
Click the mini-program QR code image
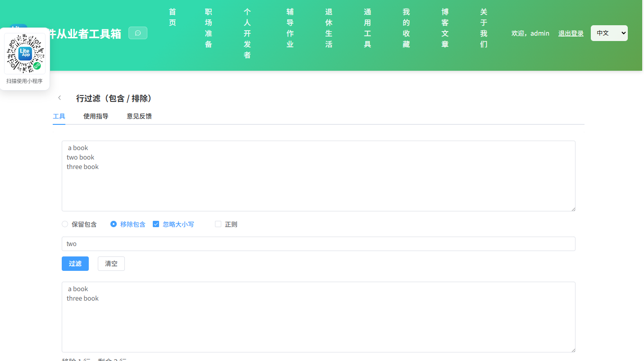25,54
